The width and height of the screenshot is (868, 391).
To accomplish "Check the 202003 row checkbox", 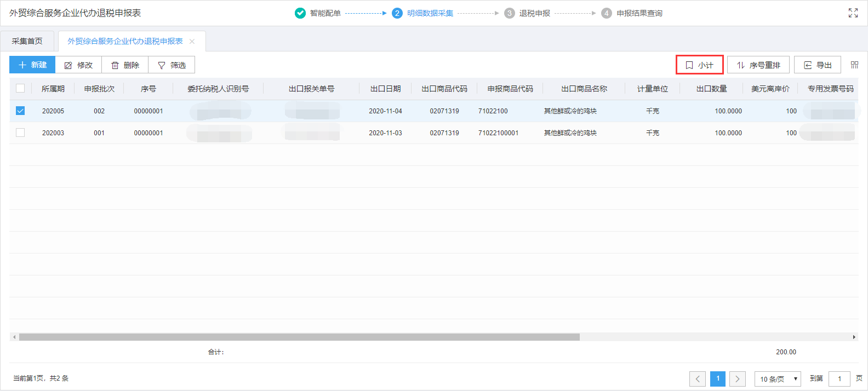I will 20,133.
